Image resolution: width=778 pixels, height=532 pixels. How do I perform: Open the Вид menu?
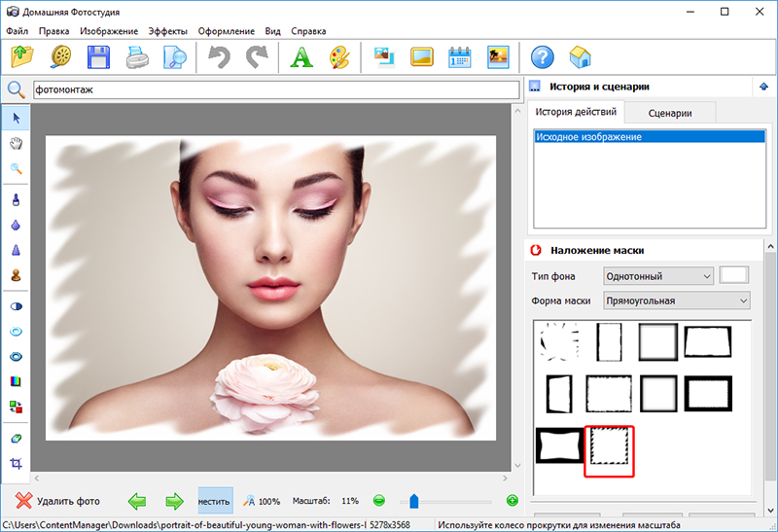point(272,31)
